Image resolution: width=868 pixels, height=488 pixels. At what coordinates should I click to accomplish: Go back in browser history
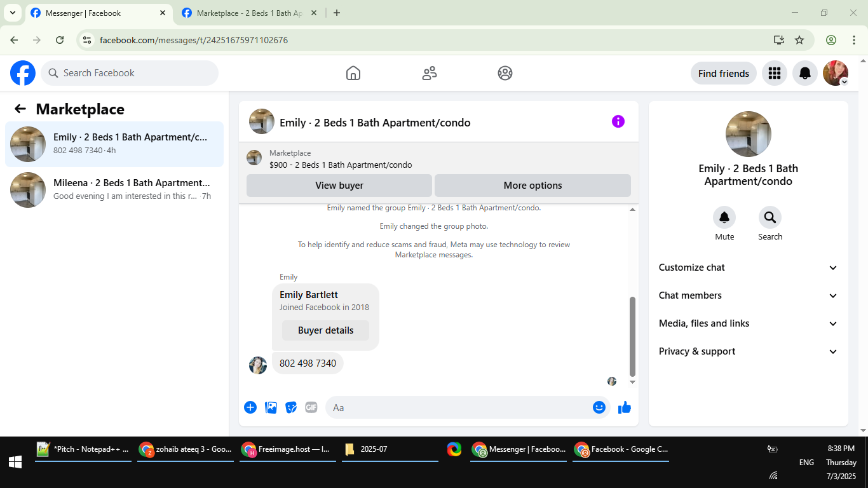pyautogui.click(x=14, y=40)
